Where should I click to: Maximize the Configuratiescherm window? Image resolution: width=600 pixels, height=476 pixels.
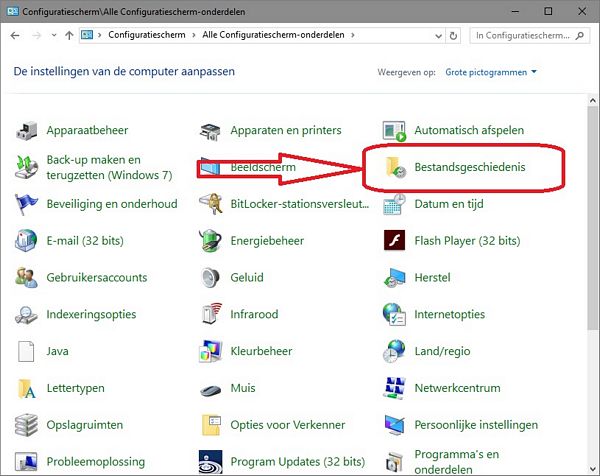click(548, 11)
